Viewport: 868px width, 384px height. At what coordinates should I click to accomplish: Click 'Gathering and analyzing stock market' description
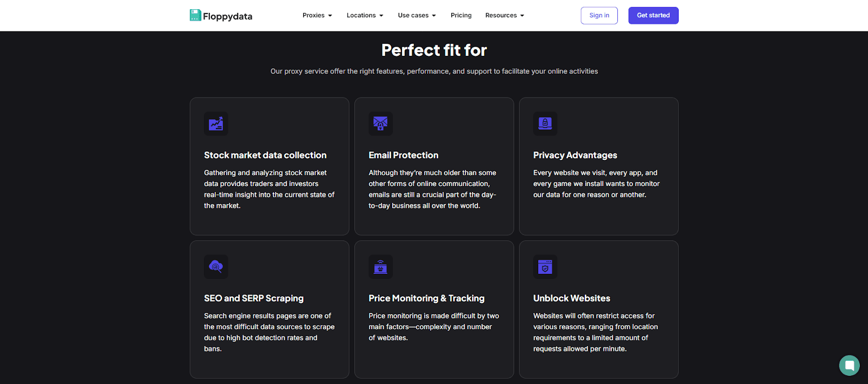pyautogui.click(x=269, y=189)
